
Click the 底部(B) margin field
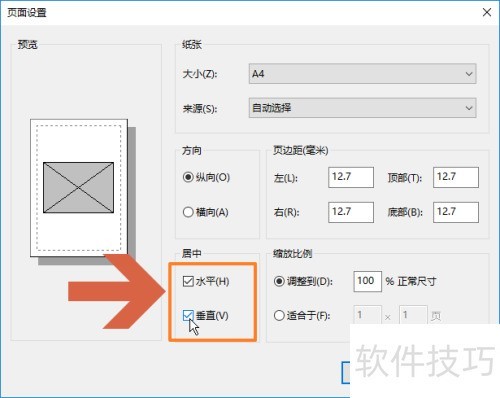point(456,212)
